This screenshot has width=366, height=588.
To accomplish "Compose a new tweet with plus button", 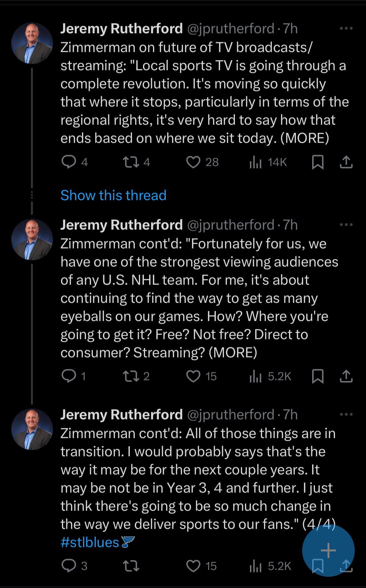I will [328, 550].
